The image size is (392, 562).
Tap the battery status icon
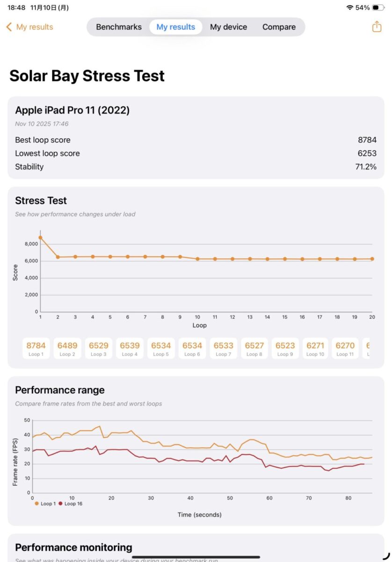click(378, 7)
